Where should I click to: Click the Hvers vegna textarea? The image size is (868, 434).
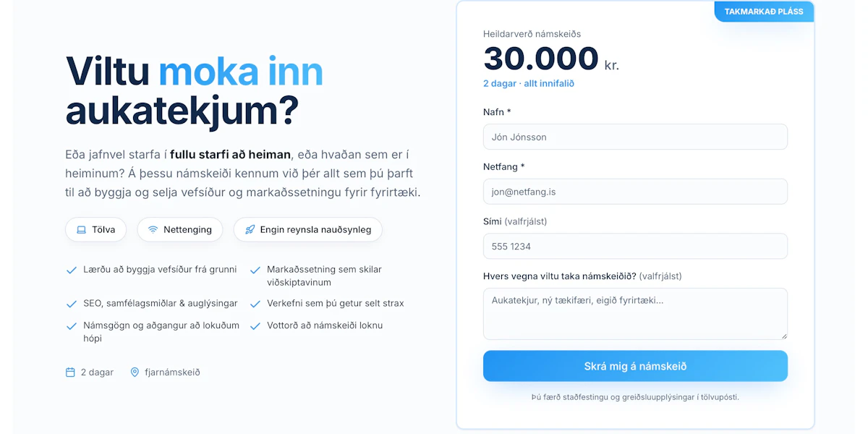[x=635, y=313]
